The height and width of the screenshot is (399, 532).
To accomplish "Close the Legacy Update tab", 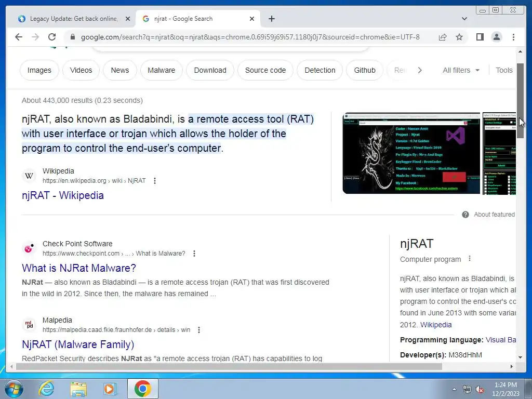I will point(128,19).
